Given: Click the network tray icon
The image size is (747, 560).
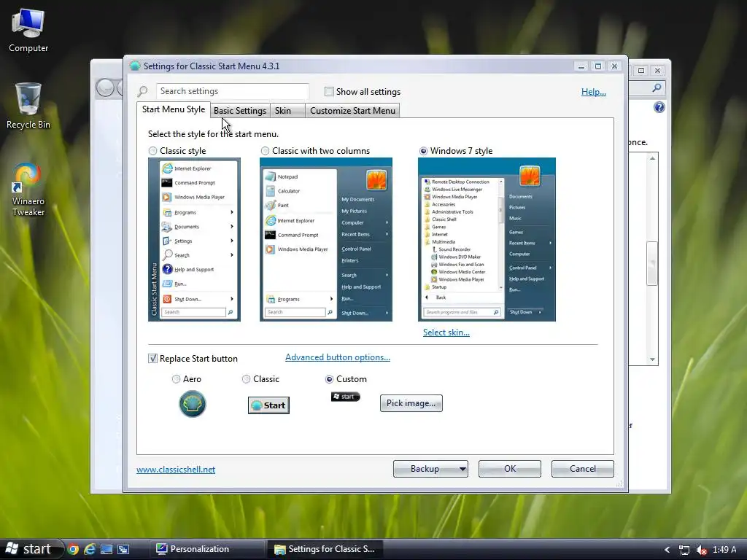Looking at the screenshot, I should point(684,550).
